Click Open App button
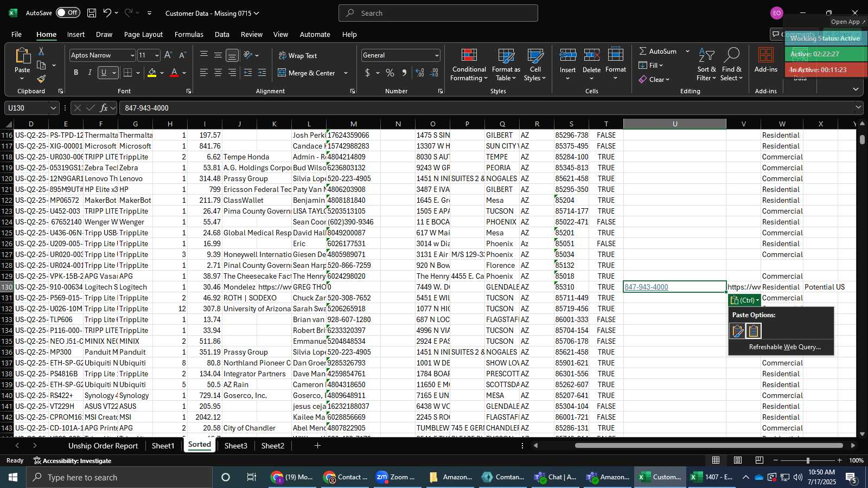This screenshot has width=868, height=488. 848,22
